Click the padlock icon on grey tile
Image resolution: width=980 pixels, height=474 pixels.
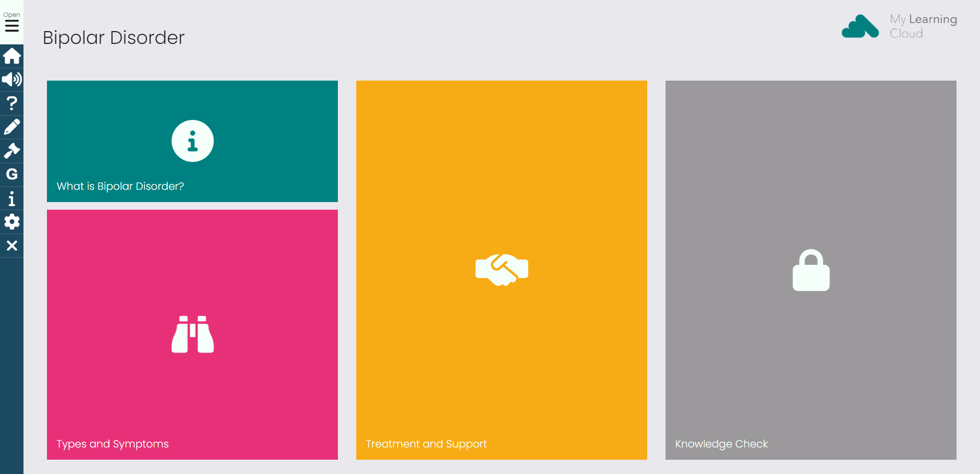pos(811,270)
